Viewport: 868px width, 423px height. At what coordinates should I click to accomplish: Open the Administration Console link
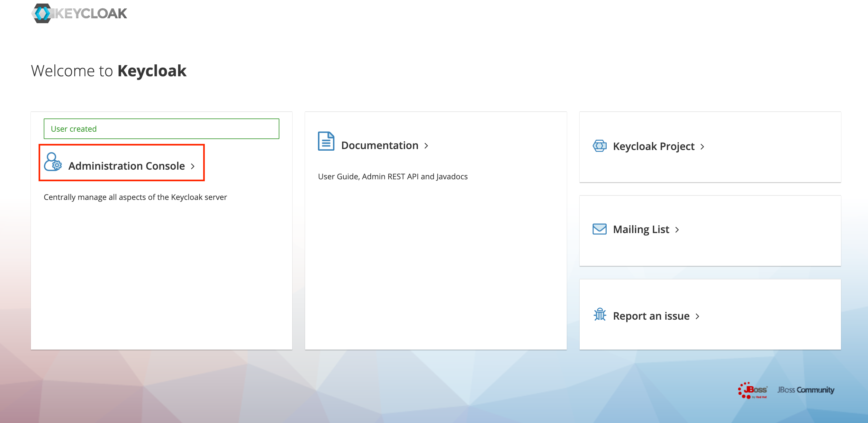tap(126, 165)
